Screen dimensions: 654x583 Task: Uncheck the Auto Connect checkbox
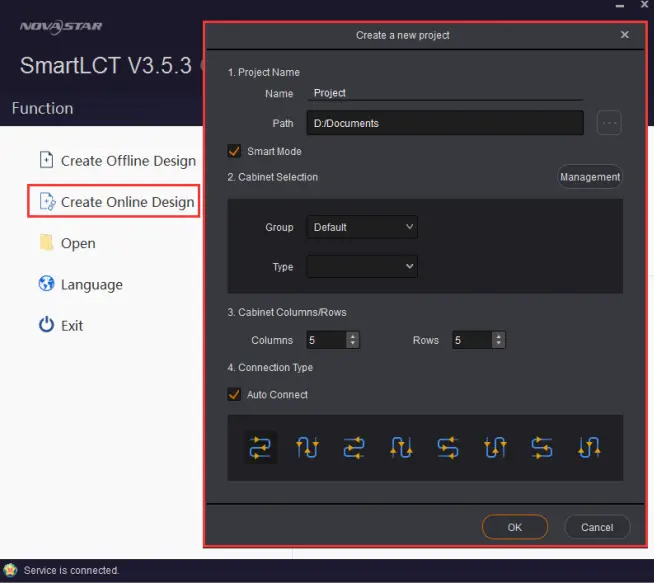click(234, 394)
